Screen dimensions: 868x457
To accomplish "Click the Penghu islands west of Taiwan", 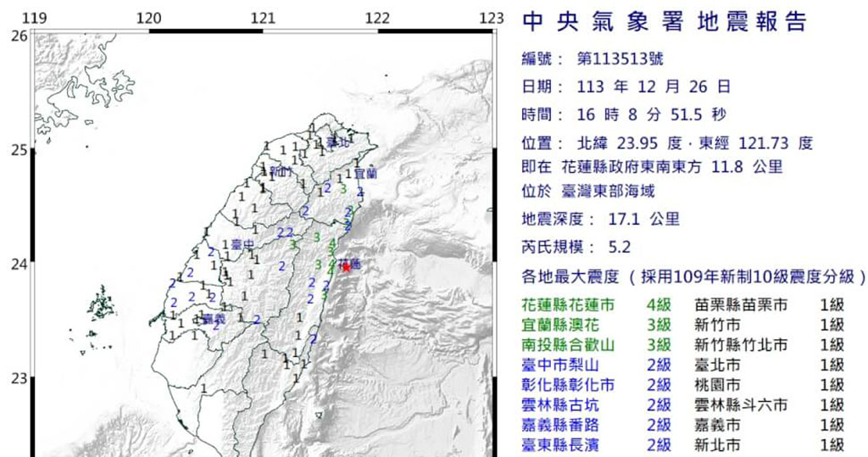I will tap(102, 304).
